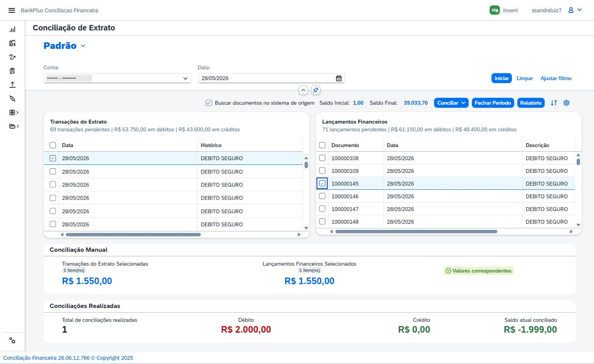This screenshot has height=364, width=594.
Task: Click scroll-down arrow of Lançamentos Financeiros table
Action: coord(578,225)
